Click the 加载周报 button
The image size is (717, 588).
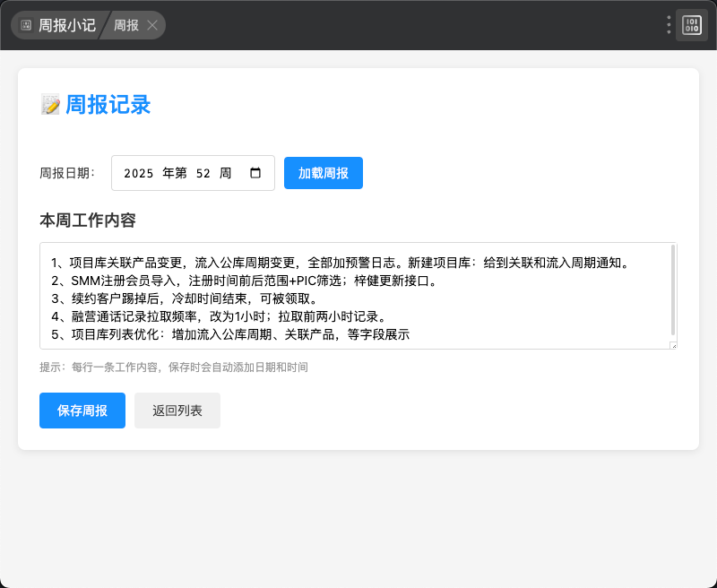coord(323,173)
